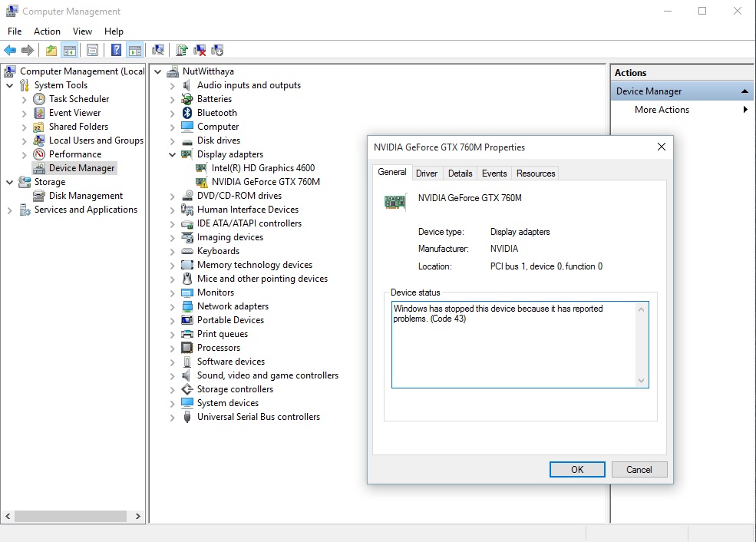The height and width of the screenshot is (542, 756).
Task: Click the left pane horizontal scrollbar right arrow
Action: [x=138, y=516]
